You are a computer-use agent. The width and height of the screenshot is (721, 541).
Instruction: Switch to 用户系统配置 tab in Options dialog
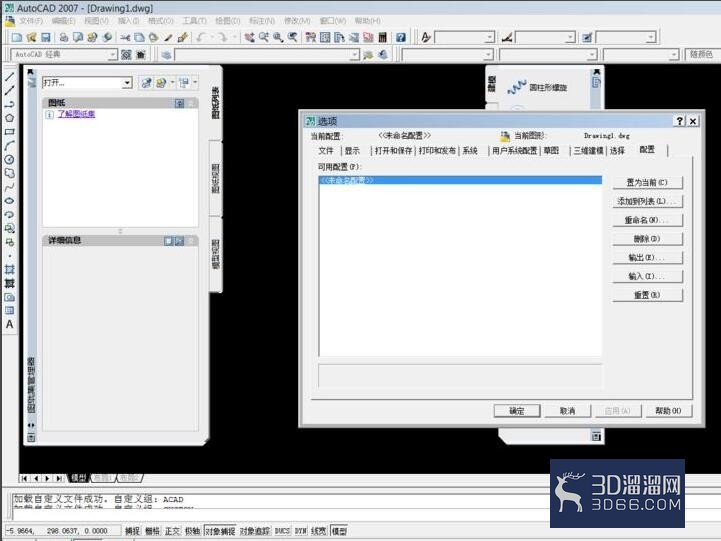point(514,150)
